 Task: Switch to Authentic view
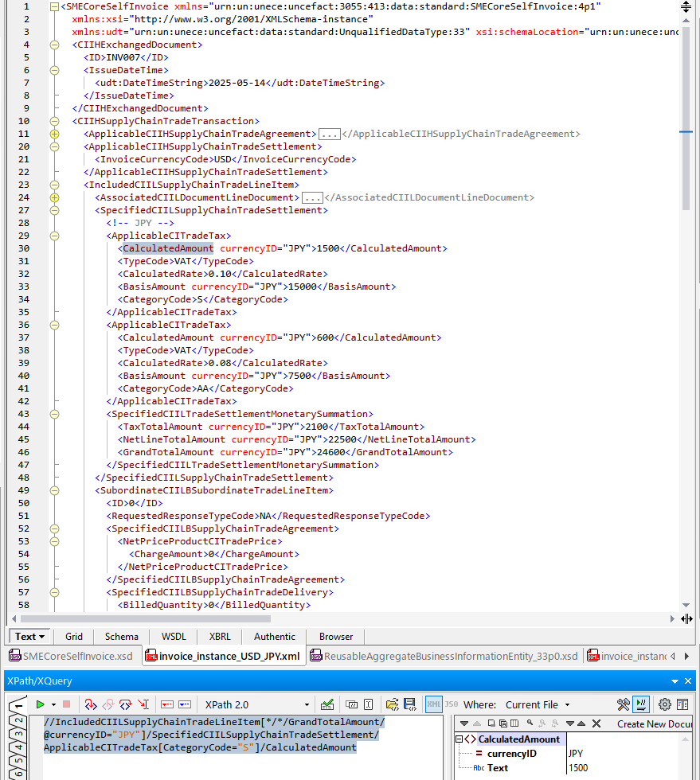[274, 637]
